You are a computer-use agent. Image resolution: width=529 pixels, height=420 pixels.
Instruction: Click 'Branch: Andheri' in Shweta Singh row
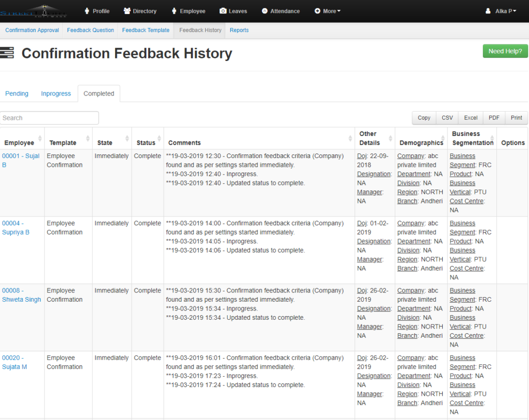pyautogui.click(x=419, y=336)
